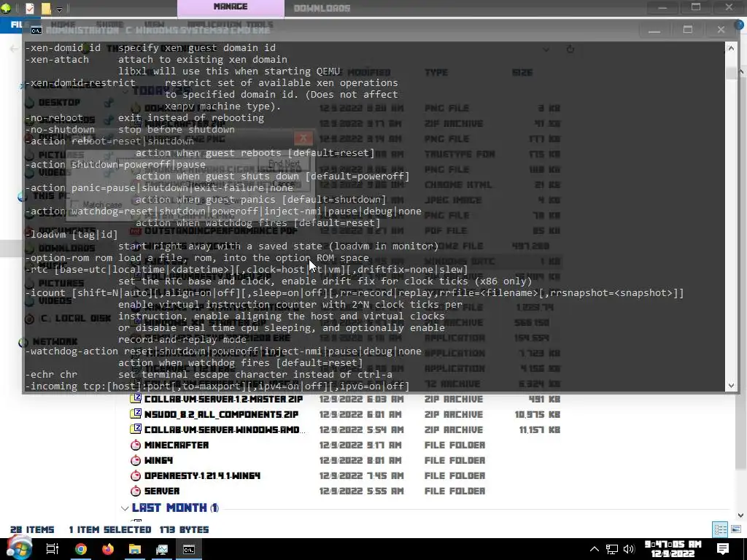The image size is (747, 560).
Task: Click zip icon of NSUDO_8.2_ALL_COMPONENTS.ZIP
Action: 136,414
